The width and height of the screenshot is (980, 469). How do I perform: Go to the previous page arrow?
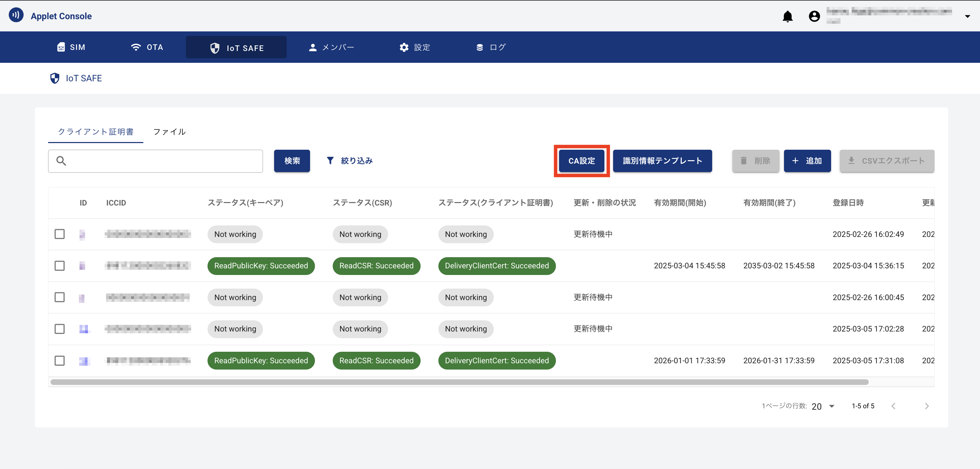coord(893,406)
